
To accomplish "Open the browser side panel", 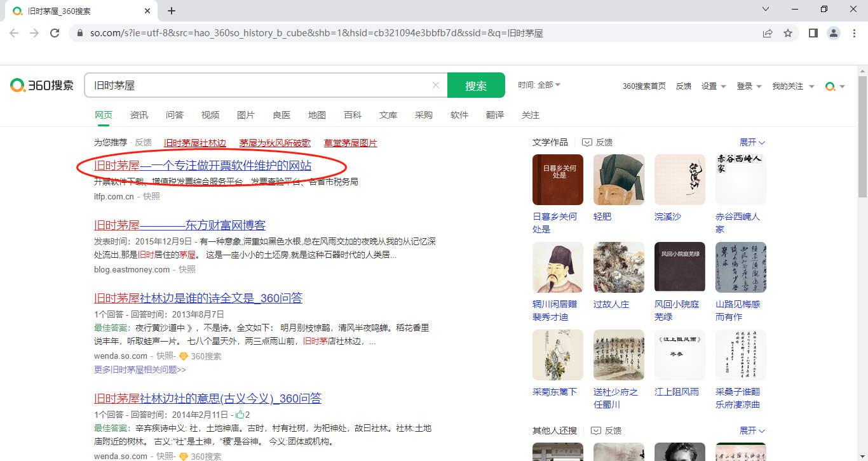I will [x=813, y=33].
